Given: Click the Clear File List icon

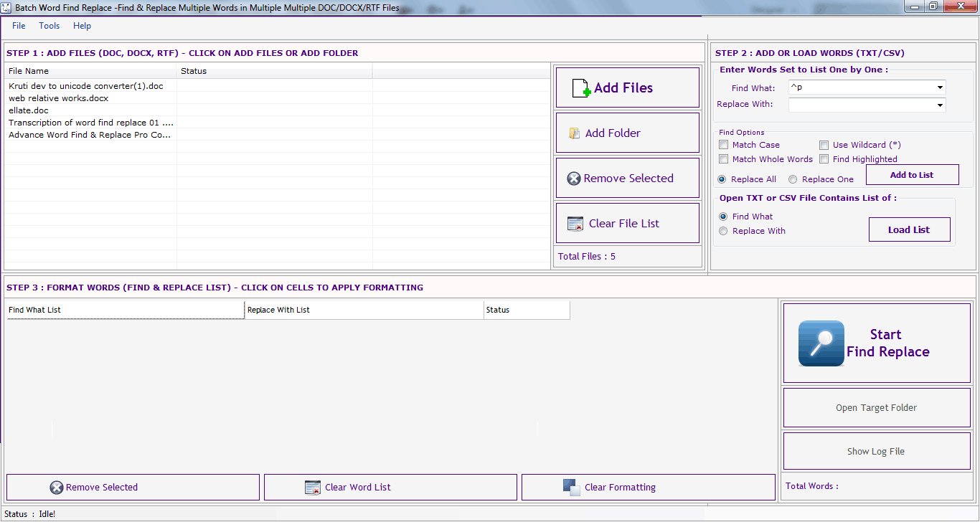Looking at the screenshot, I should pyautogui.click(x=575, y=224).
